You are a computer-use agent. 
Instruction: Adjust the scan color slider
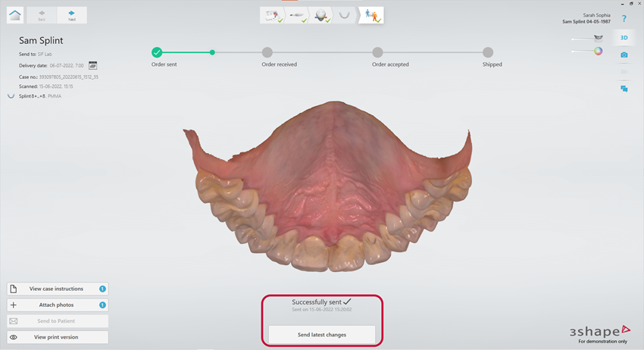pyautogui.click(x=586, y=52)
